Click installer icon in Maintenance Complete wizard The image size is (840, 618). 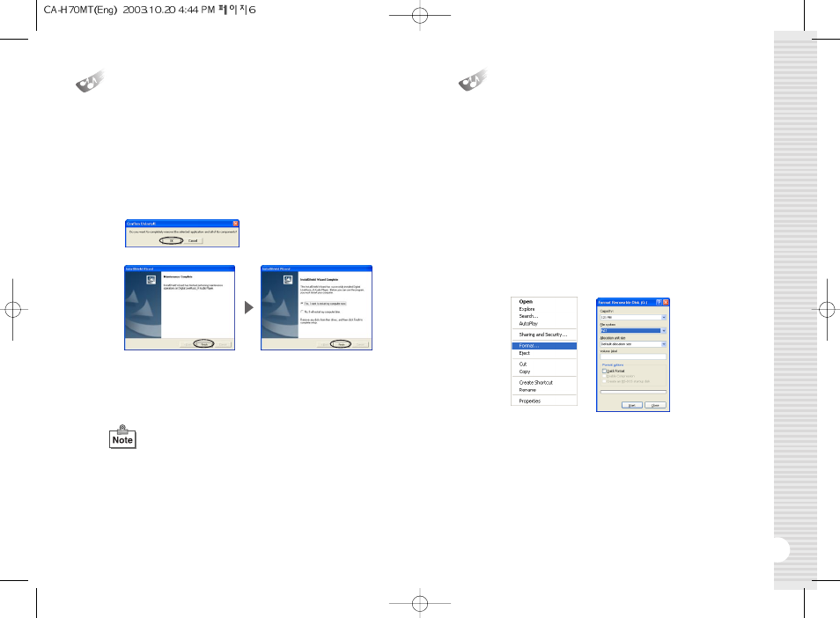pyautogui.click(x=151, y=280)
